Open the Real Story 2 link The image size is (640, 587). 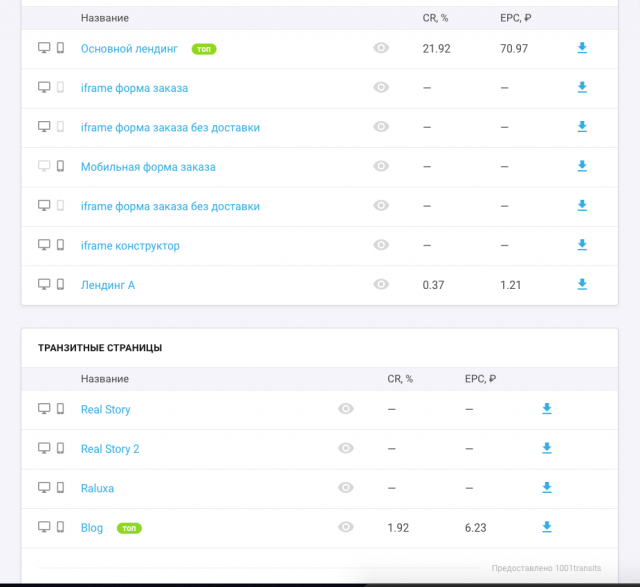(x=110, y=449)
